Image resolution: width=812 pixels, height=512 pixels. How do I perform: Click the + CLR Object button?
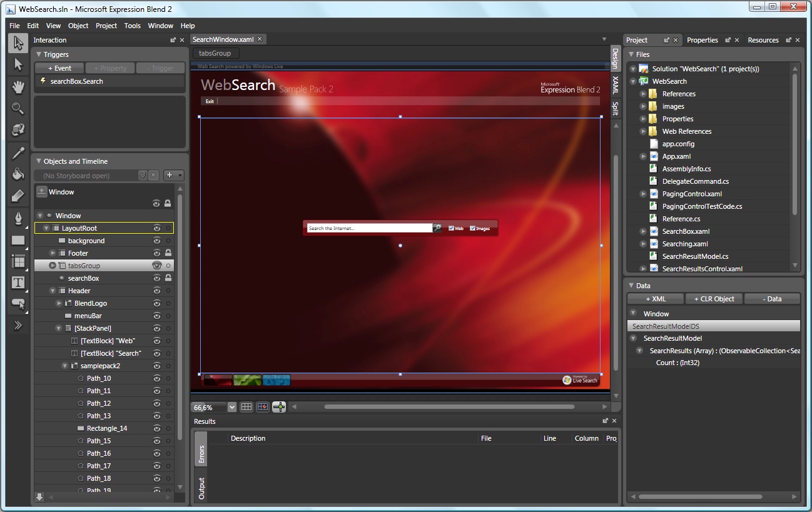[714, 299]
